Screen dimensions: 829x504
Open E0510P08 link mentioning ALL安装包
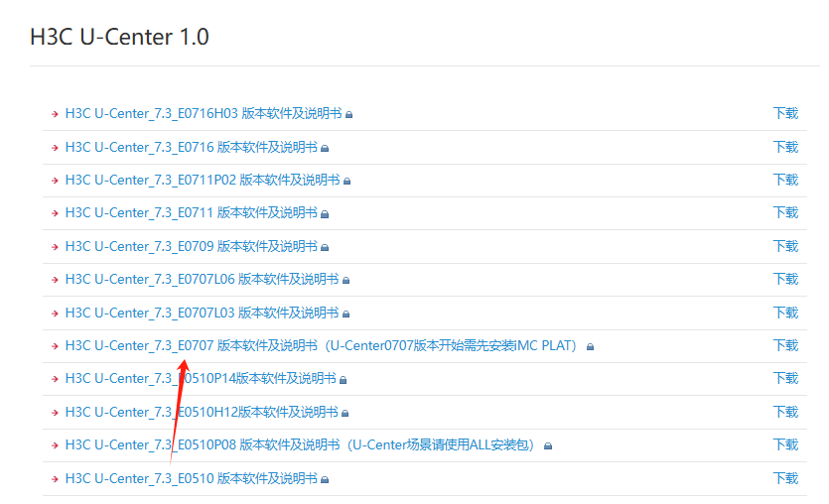click(300, 444)
